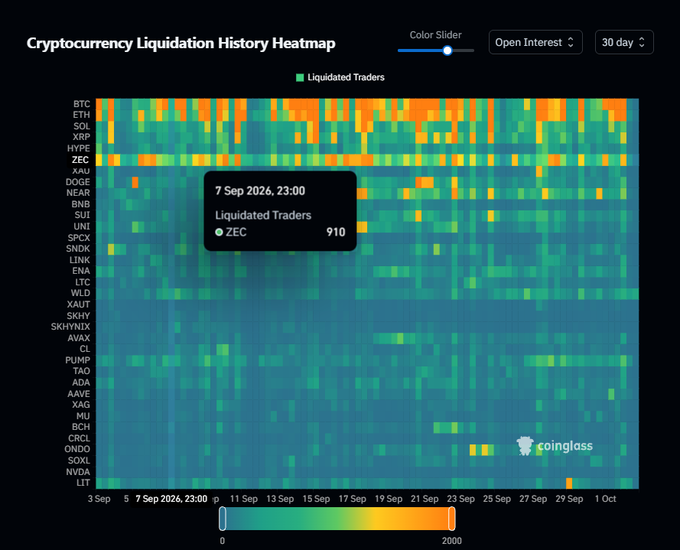Select the HYPE row label
Image resolution: width=680 pixels, height=550 pixels.
point(78,148)
